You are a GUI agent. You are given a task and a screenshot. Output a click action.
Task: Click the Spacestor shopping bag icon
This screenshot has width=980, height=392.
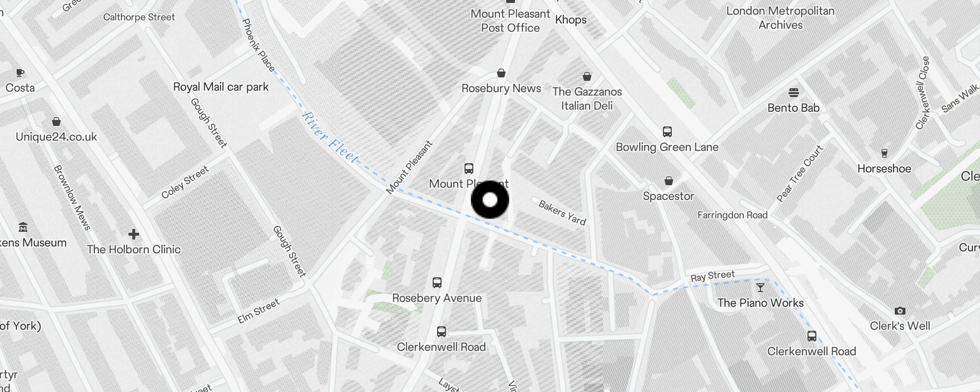pyautogui.click(x=669, y=181)
